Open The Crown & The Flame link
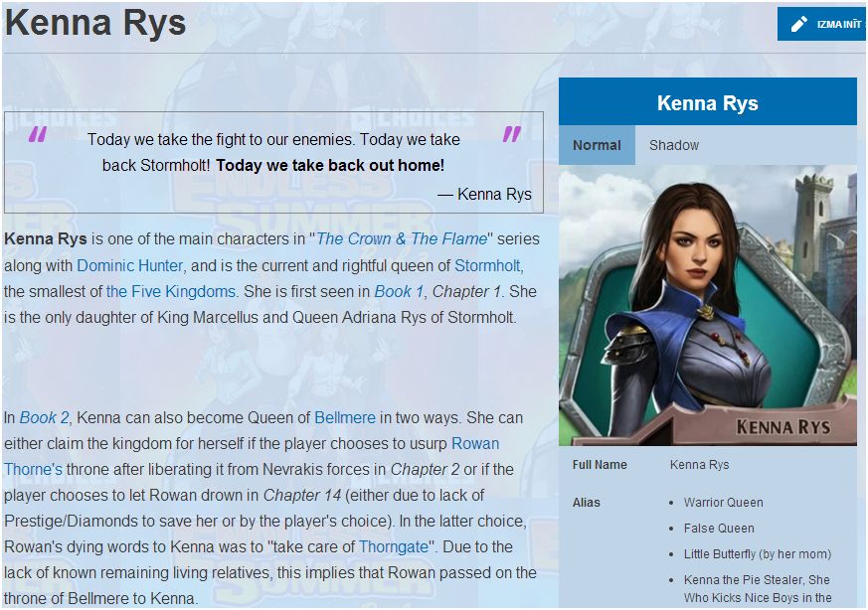The height and width of the screenshot is (610, 868). tap(402, 238)
